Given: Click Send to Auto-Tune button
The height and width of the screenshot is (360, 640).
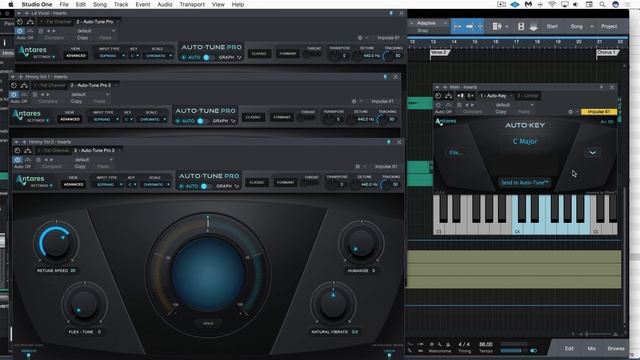Looking at the screenshot, I should click(524, 182).
